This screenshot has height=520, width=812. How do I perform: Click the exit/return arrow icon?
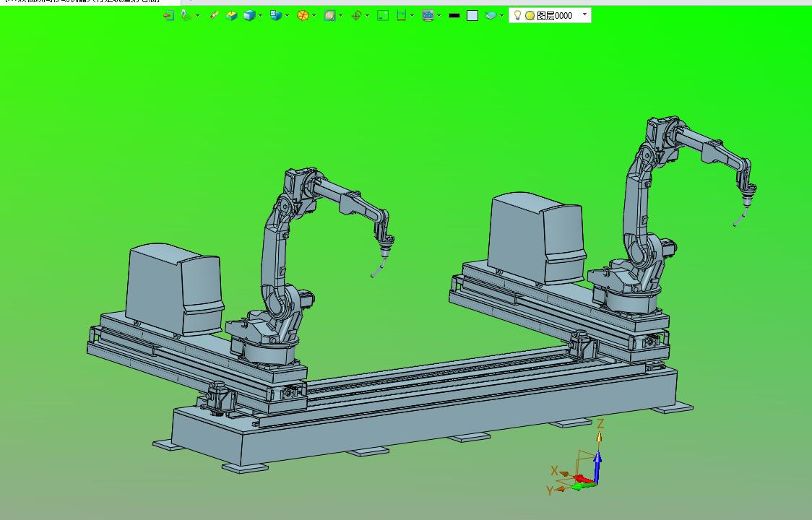[x=168, y=16]
